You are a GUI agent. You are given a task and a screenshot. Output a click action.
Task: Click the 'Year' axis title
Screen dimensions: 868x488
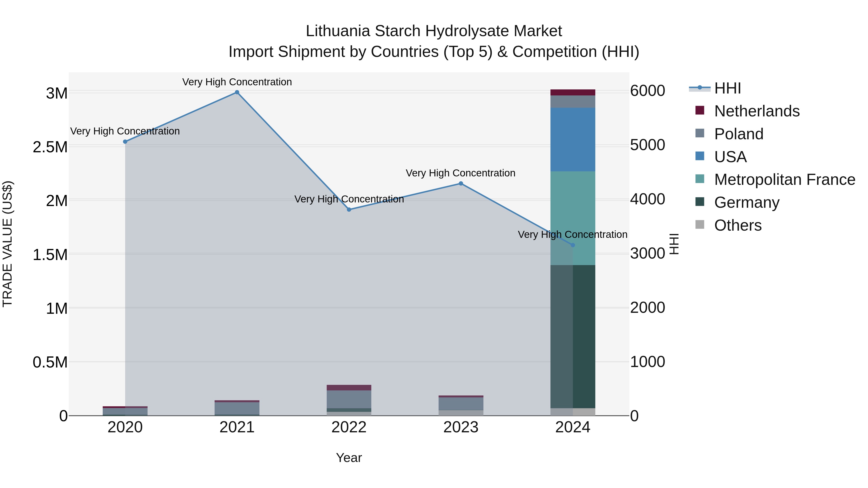point(349,458)
